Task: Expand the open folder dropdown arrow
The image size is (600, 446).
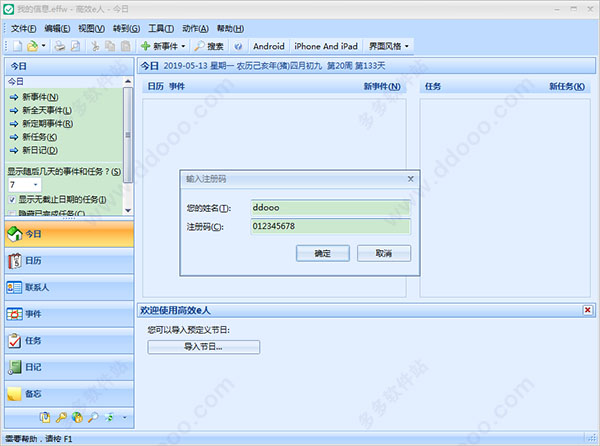Action: (x=43, y=46)
